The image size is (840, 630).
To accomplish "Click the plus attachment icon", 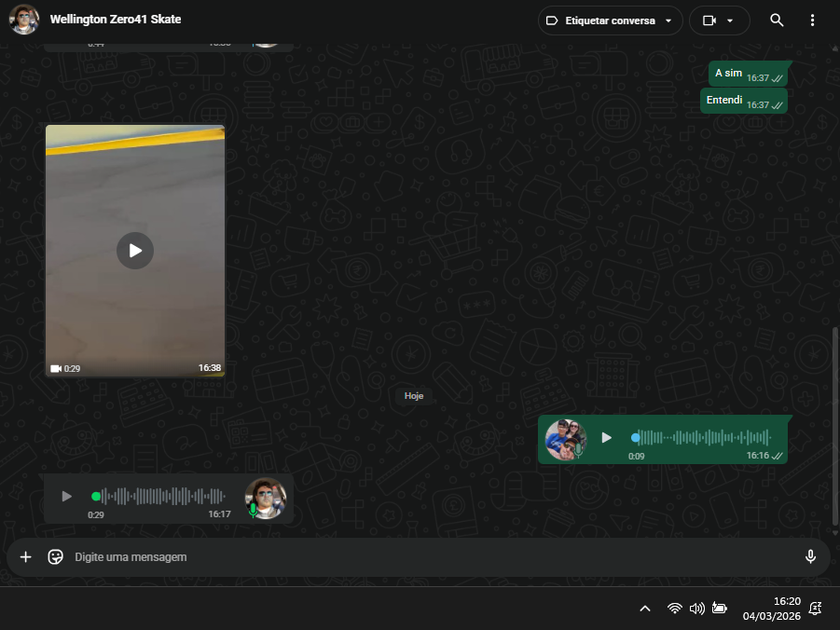I will [26, 556].
